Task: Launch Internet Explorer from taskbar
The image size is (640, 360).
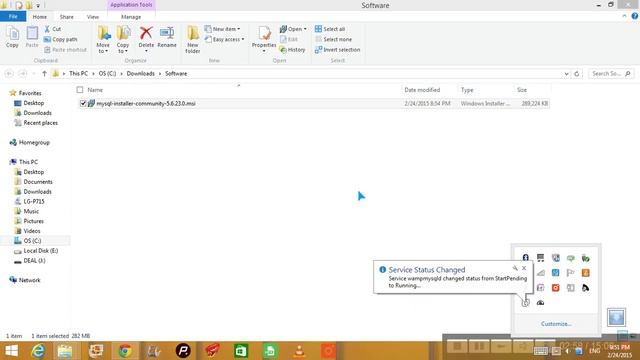Action: click(38, 351)
